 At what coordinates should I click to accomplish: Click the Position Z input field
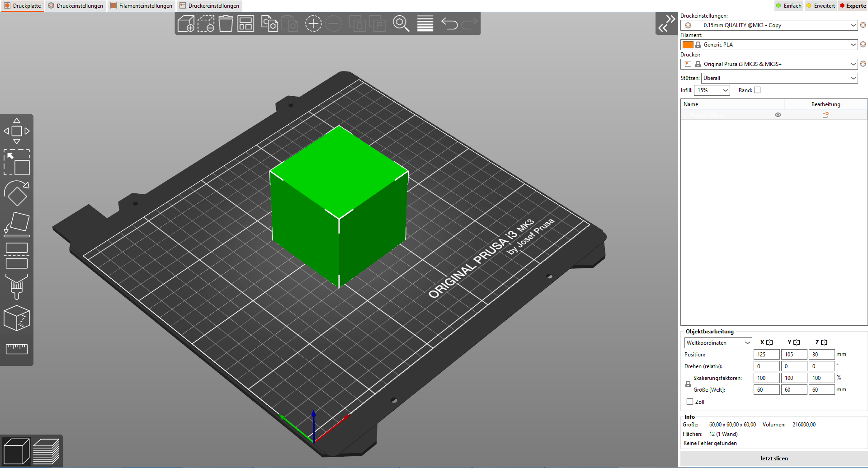[821, 355]
